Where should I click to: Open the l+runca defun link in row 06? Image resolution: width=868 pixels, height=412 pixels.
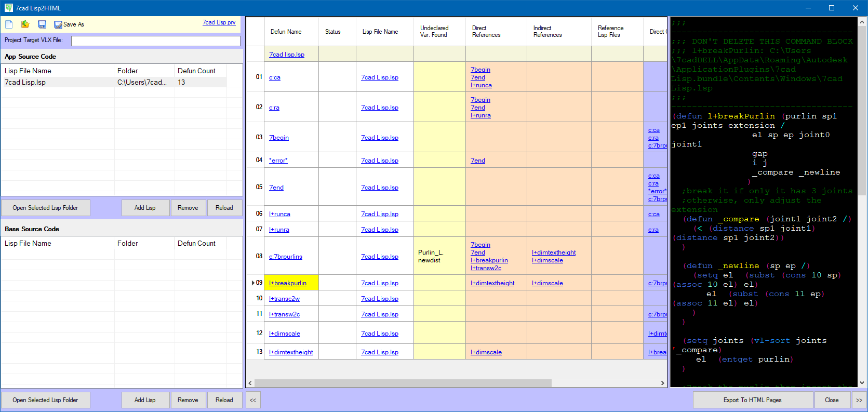coord(279,214)
